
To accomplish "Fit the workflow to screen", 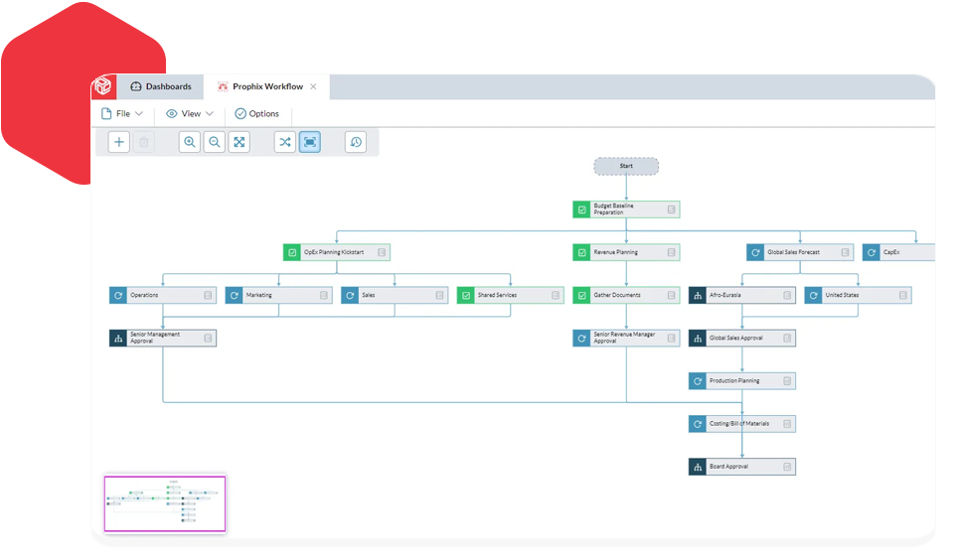I will (240, 142).
